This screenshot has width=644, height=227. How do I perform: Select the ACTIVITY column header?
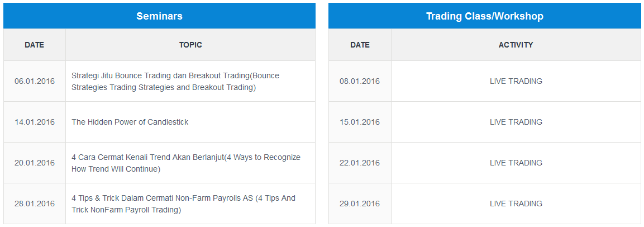pyautogui.click(x=516, y=45)
